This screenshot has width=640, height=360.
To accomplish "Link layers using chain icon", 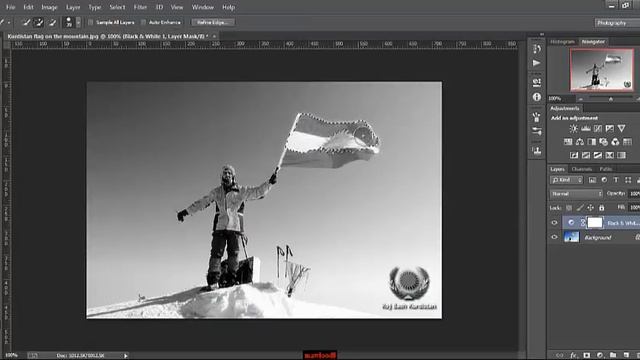I will pos(560,356).
